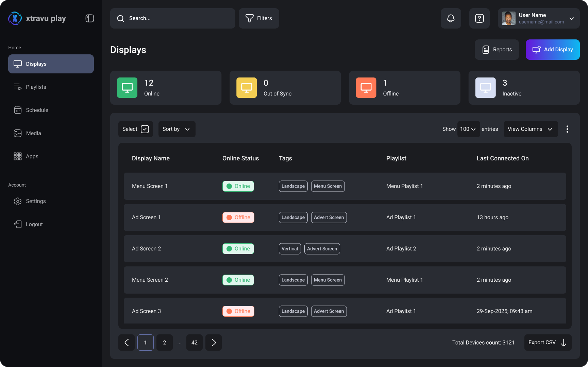588x367 pixels.
Task: Click 'Menu Screen 1' display name
Action: point(150,186)
